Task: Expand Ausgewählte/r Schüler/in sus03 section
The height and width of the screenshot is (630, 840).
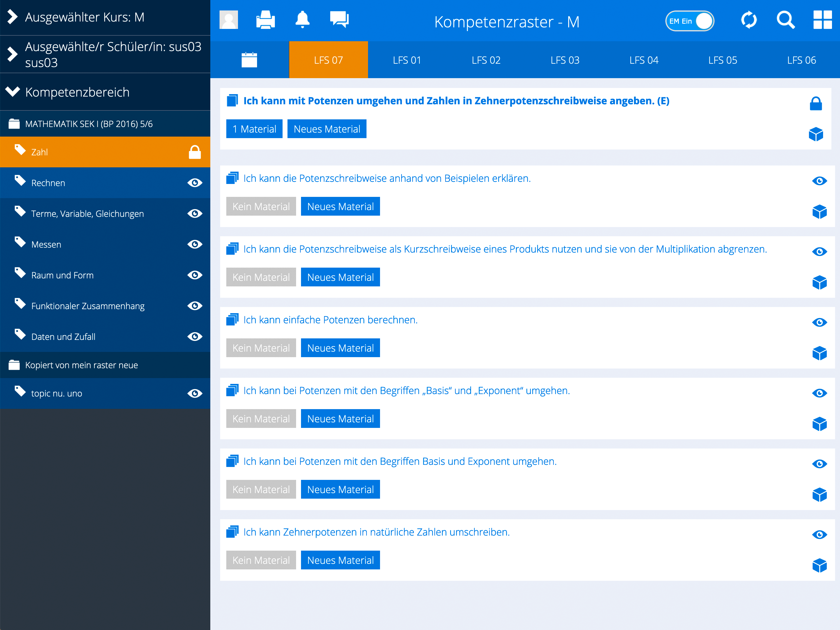Action: pos(105,54)
